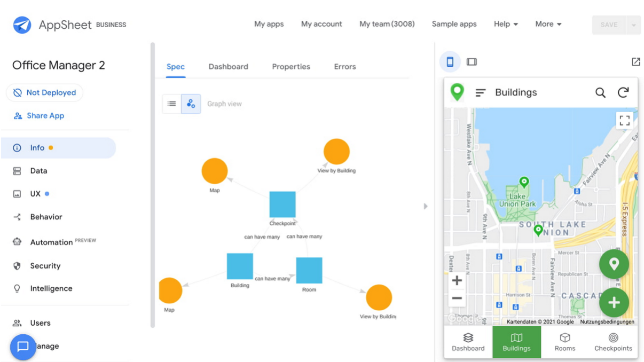The image size is (644, 362).
Task: Click map marker at Lake Union Park
Action: [524, 183]
